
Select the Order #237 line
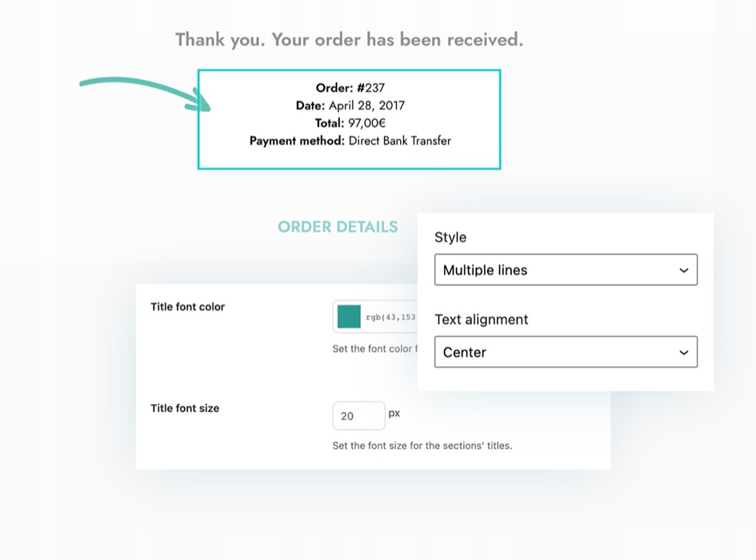[350, 88]
